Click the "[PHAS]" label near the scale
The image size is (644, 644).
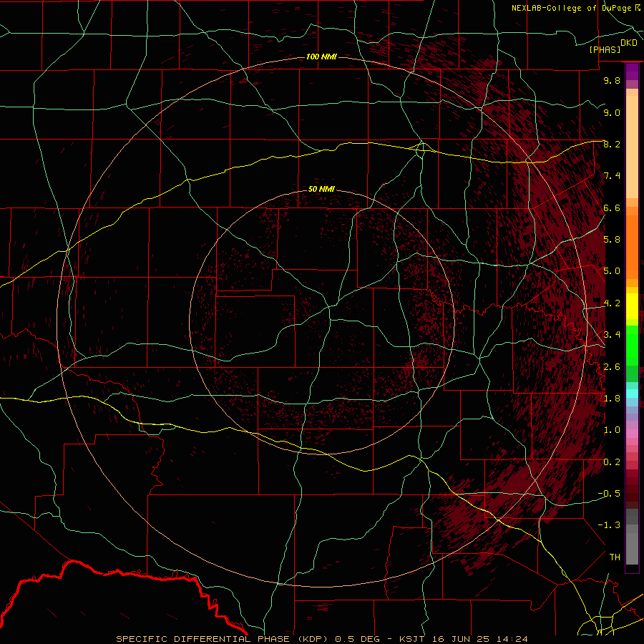pos(605,50)
